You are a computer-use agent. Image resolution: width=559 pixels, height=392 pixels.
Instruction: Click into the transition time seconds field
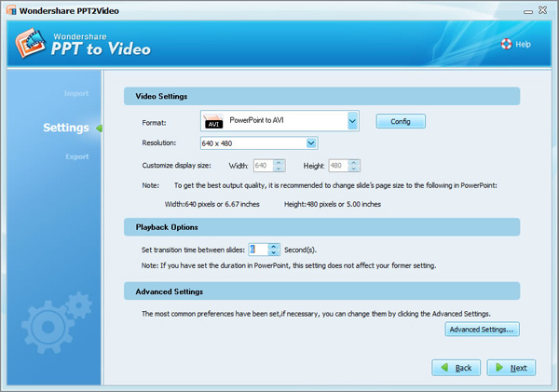[258, 250]
